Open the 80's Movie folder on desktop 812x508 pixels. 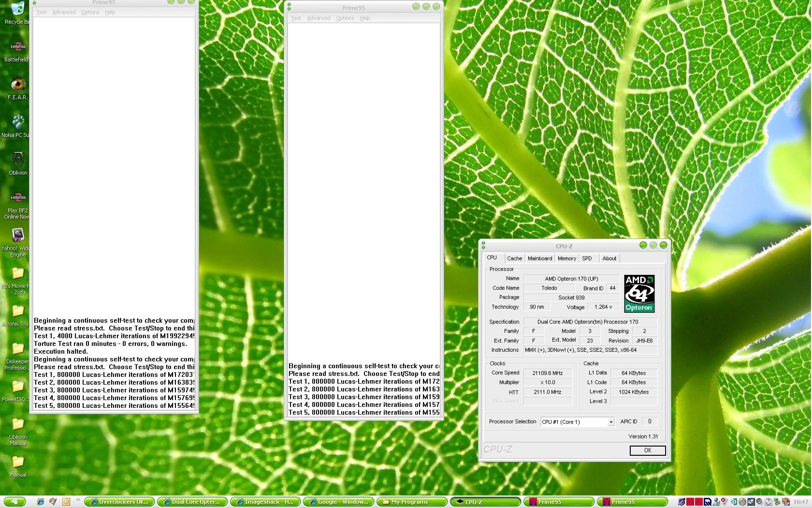click(18, 273)
